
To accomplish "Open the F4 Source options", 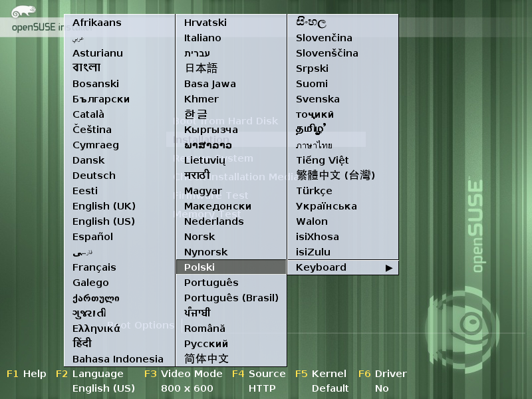I will 259,374.
